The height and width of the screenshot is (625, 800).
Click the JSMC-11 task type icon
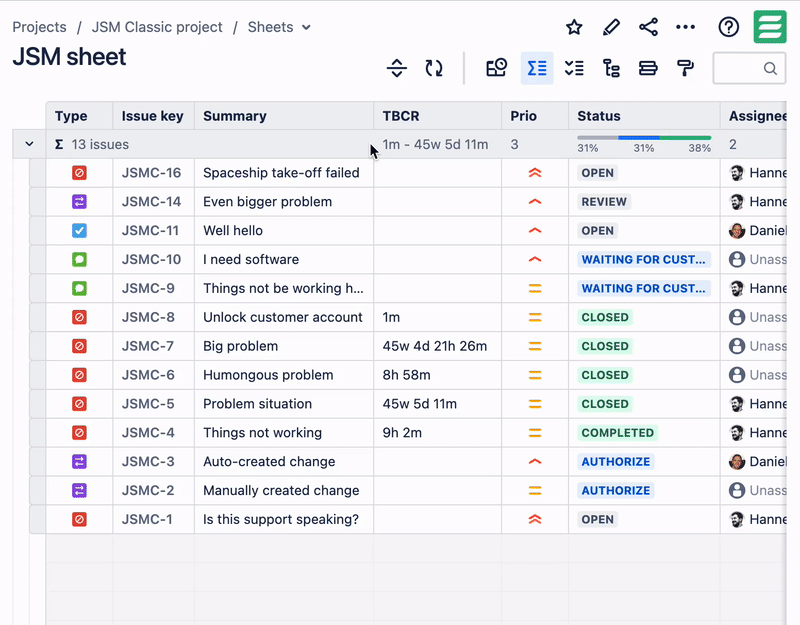pyautogui.click(x=79, y=231)
